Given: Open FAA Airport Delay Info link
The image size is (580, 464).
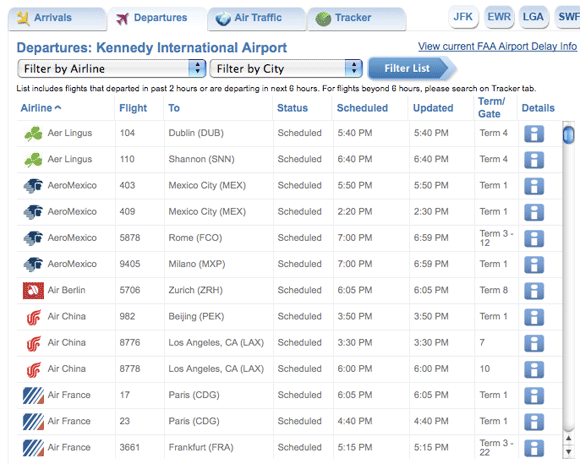Looking at the screenshot, I should (497, 47).
